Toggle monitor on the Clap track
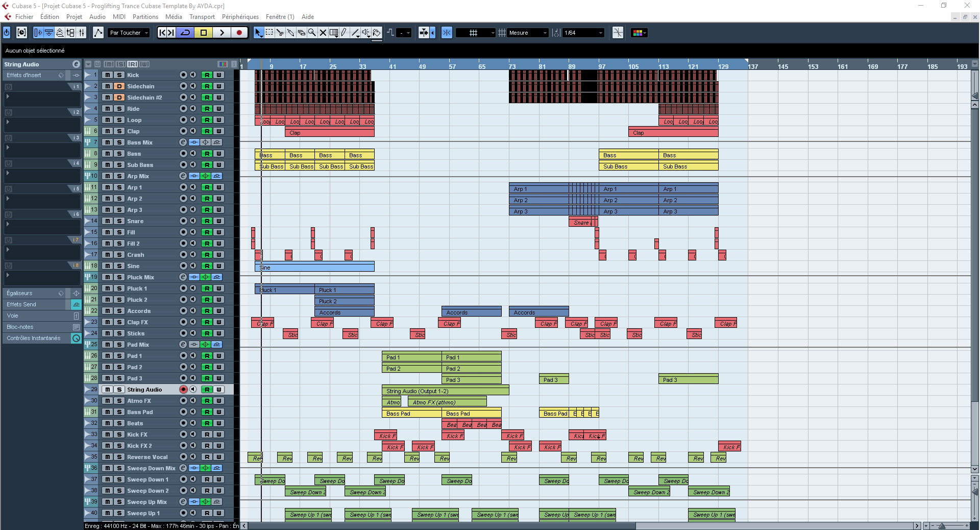The width and height of the screenshot is (980, 530). 193,131
